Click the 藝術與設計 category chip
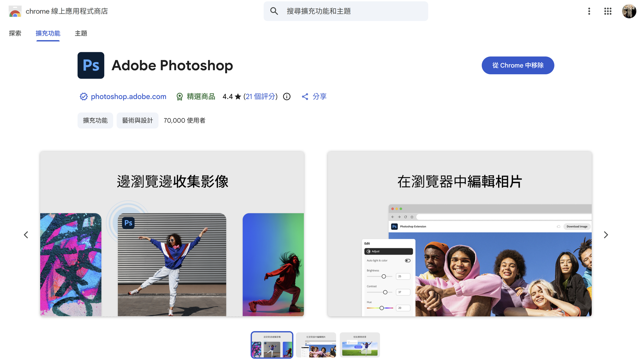 137,121
